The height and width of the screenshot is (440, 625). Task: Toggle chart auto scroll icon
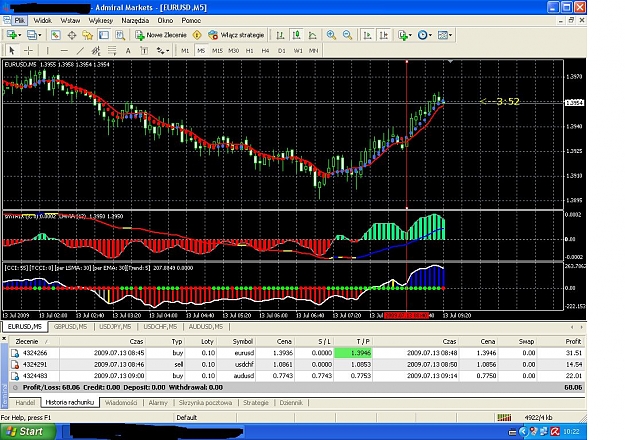[368, 35]
